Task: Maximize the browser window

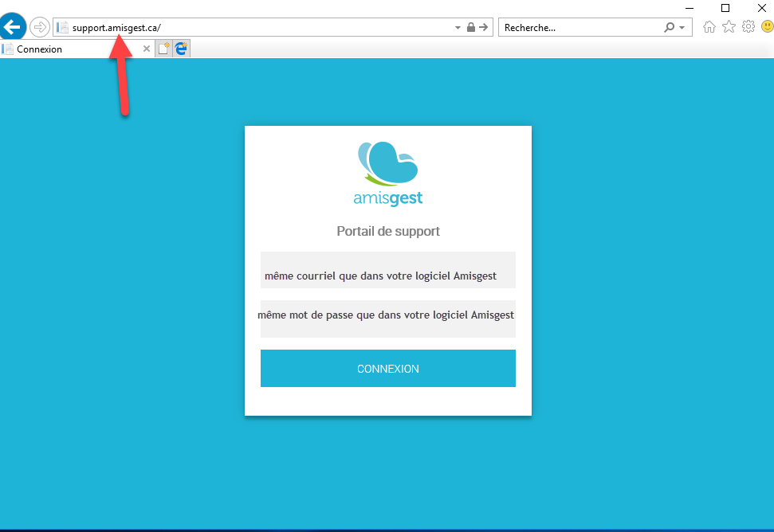Action: pyautogui.click(x=725, y=9)
